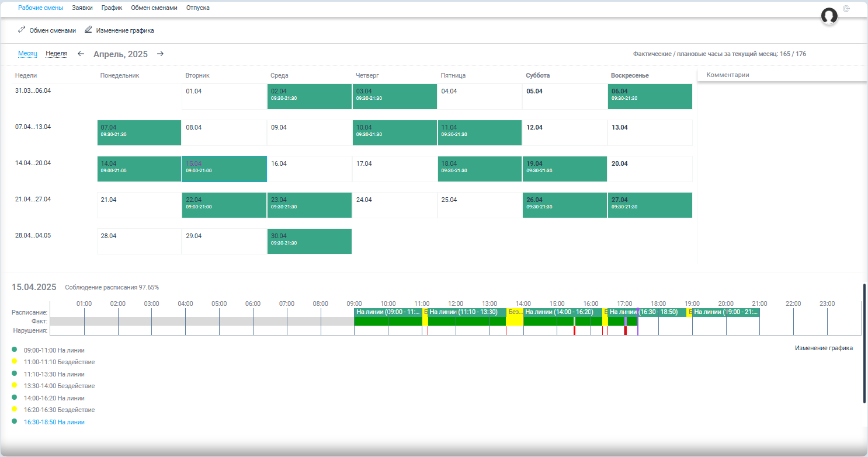Select the 16:30-18:50 На линии entry
This screenshot has width=868, height=457.
[54, 422]
